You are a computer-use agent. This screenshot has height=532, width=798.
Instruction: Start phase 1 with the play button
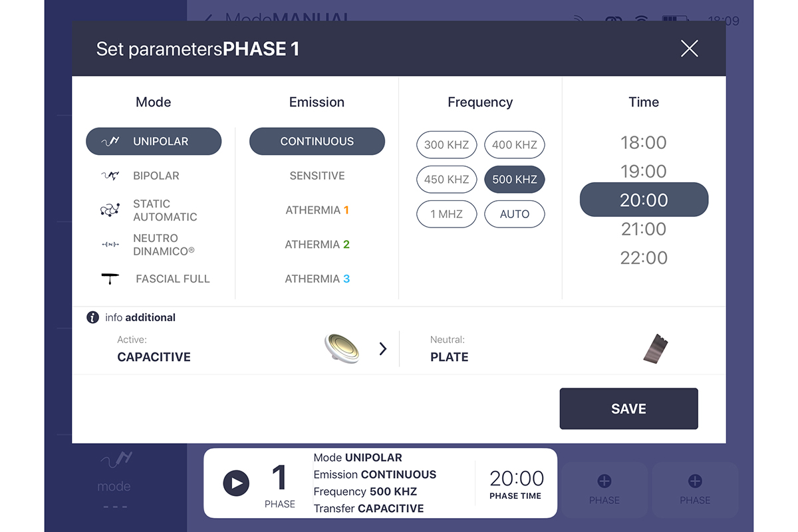pos(236,483)
